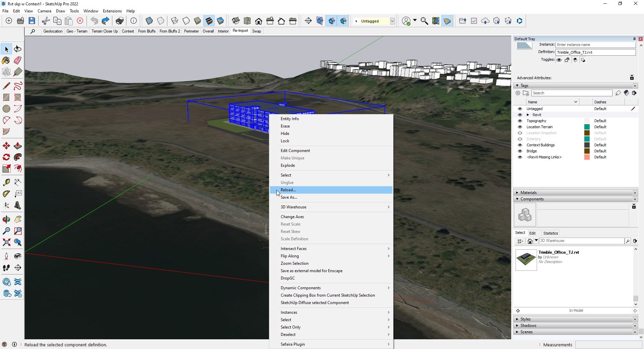Choose the Orbit tool
Image resolution: width=644 pixels, height=349 pixels.
point(6,219)
